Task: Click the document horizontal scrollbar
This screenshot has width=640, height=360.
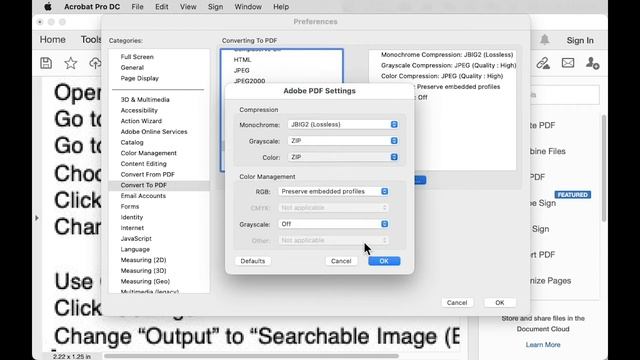Action: [251, 356]
